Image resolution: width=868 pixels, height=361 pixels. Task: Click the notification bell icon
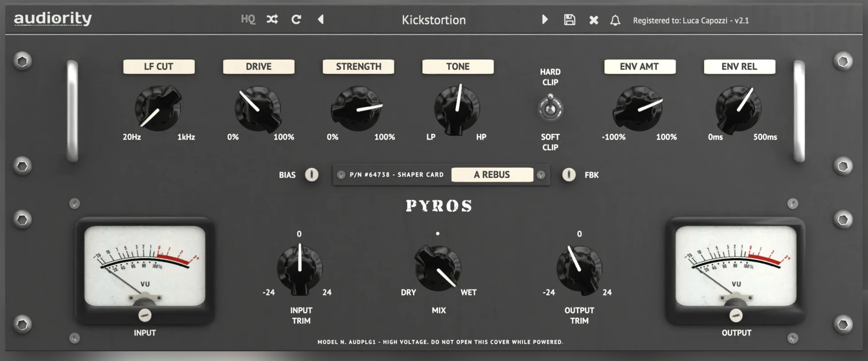(615, 20)
